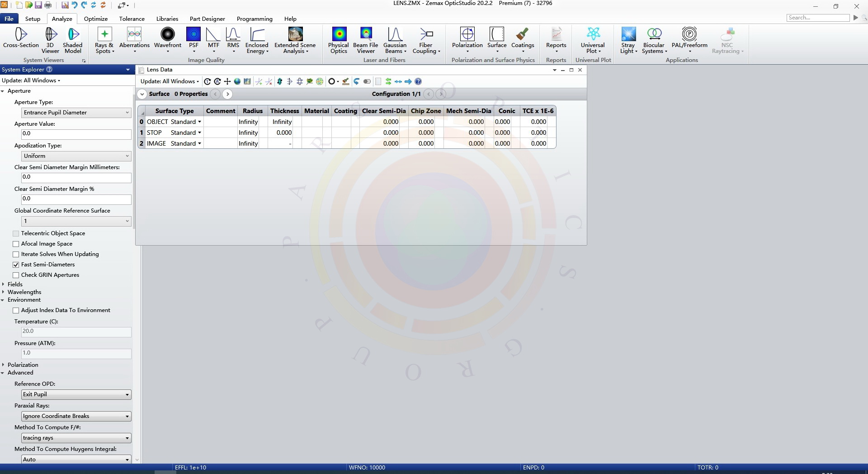This screenshot has width=868, height=474.
Task: Open the Libraries menu
Action: click(167, 19)
